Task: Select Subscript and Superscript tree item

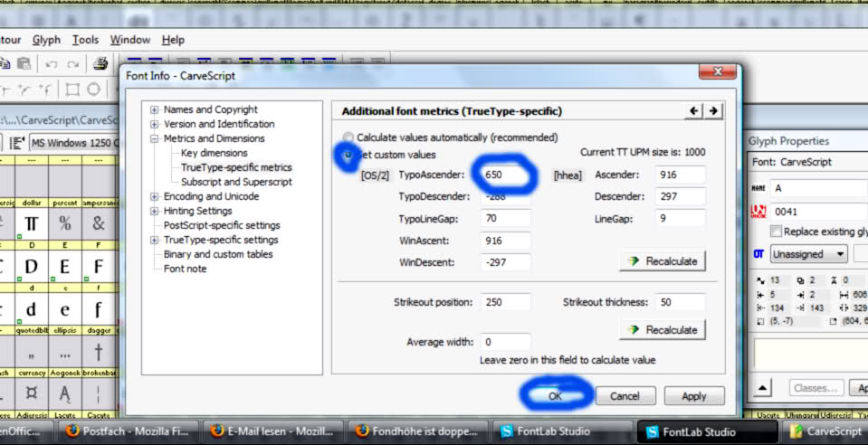Action: [236, 182]
